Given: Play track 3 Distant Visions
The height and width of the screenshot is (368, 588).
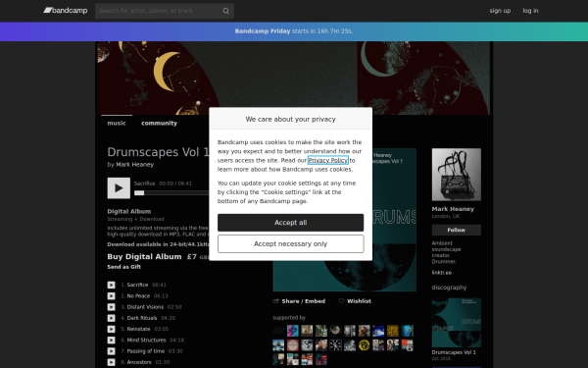Looking at the screenshot, I should point(112,307).
